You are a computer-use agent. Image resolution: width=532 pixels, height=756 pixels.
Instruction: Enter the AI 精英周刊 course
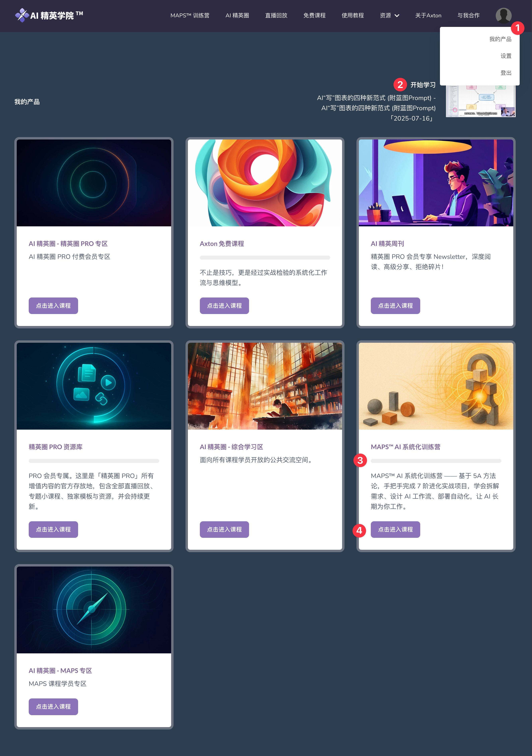pos(395,305)
